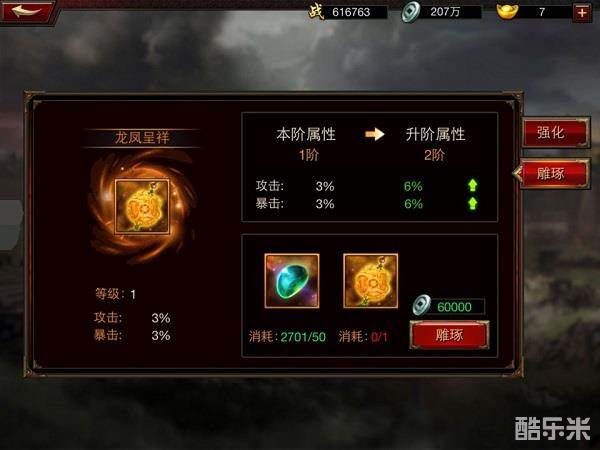Tap the silver coin currency icon
This screenshot has height=450, width=600.
point(411,12)
